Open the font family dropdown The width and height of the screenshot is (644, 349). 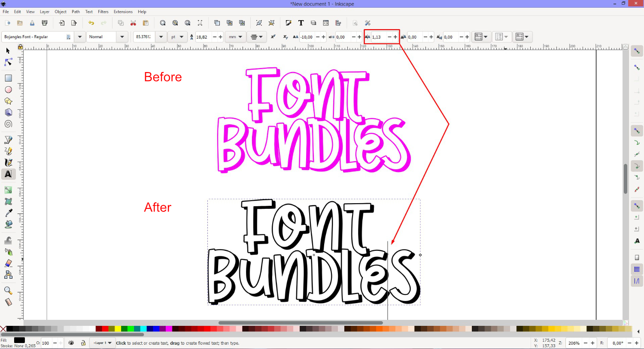(x=80, y=37)
